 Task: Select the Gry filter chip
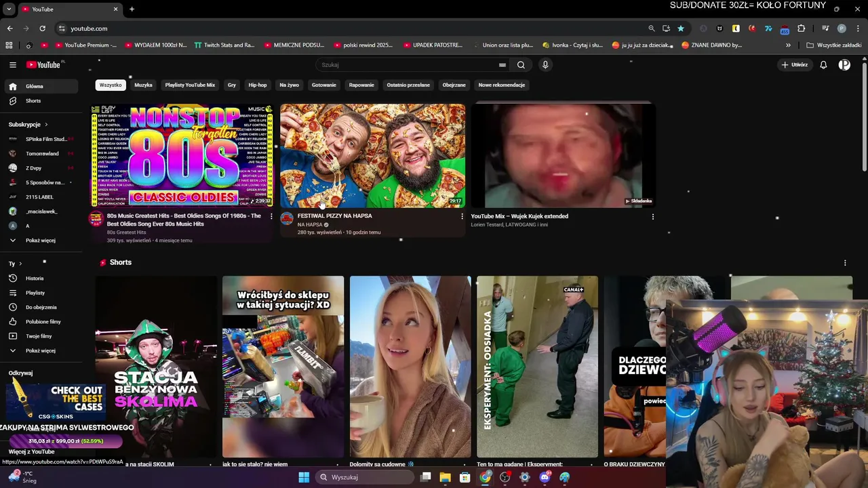[232, 85]
